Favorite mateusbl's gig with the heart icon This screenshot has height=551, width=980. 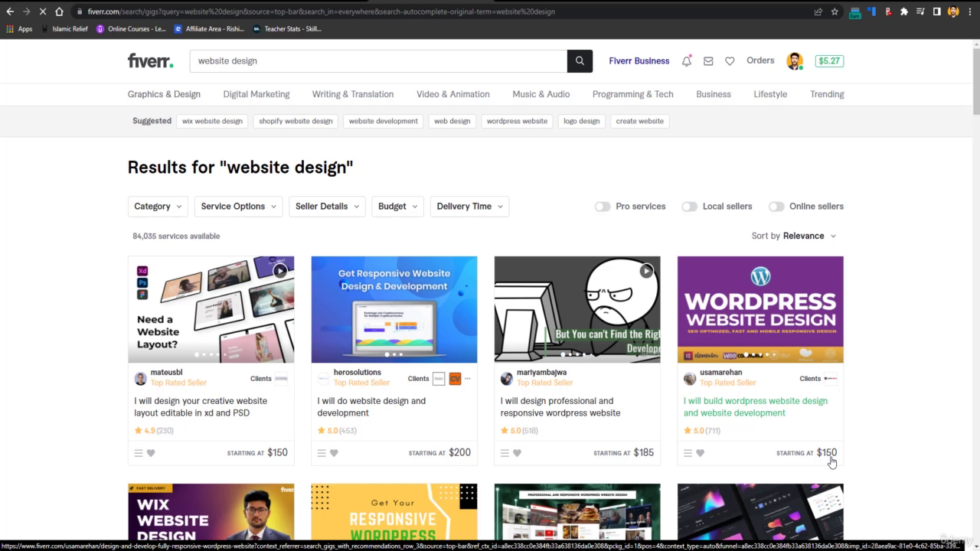pyautogui.click(x=151, y=453)
